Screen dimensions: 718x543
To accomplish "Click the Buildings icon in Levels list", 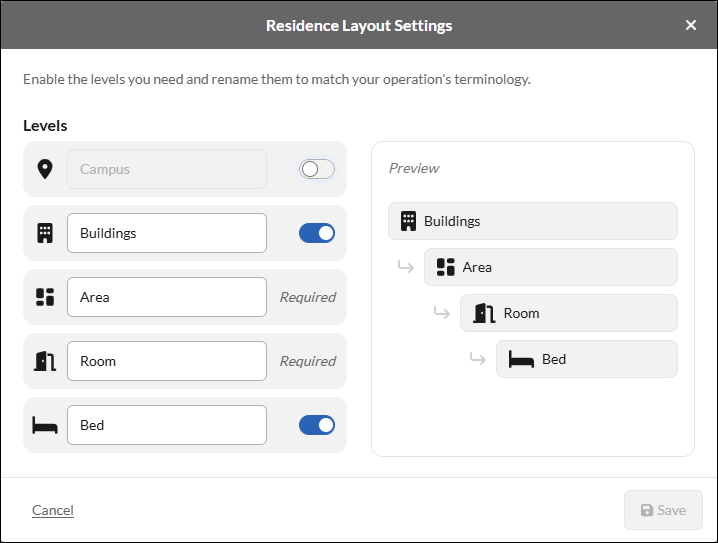I will click(45, 233).
